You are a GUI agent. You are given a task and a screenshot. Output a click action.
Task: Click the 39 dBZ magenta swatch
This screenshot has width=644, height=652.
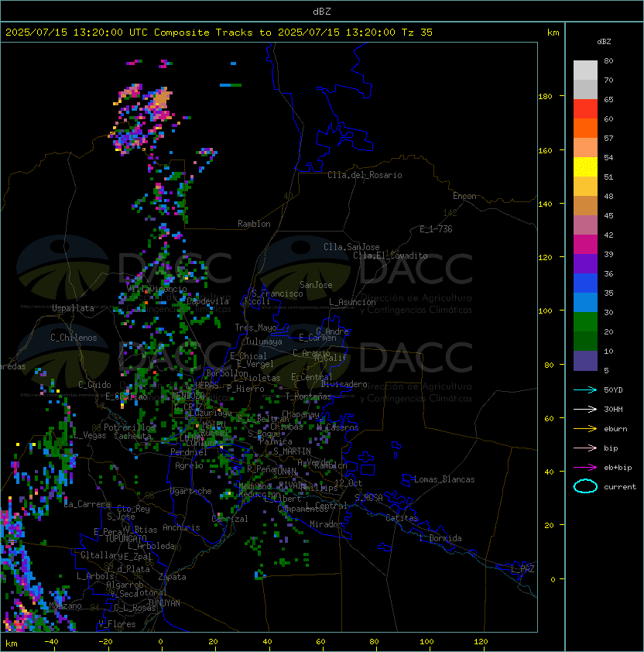pos(585,244)
